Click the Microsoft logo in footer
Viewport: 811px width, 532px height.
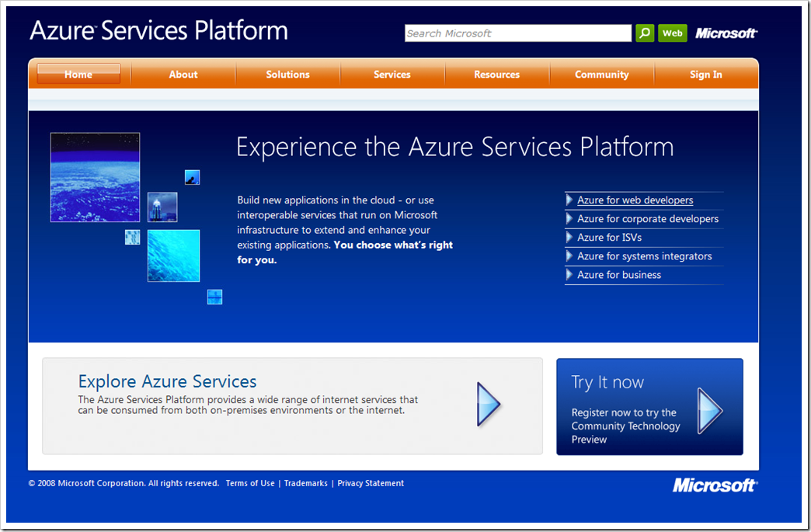click(x=715, y=485)
